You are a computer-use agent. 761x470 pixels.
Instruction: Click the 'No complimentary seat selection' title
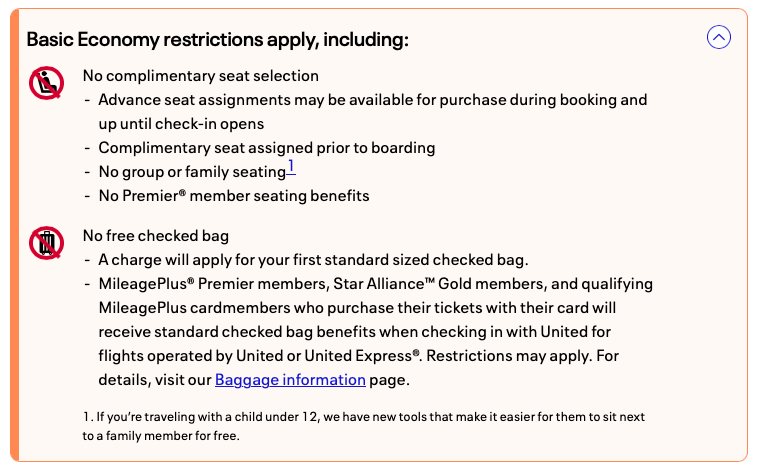point(200,76)
